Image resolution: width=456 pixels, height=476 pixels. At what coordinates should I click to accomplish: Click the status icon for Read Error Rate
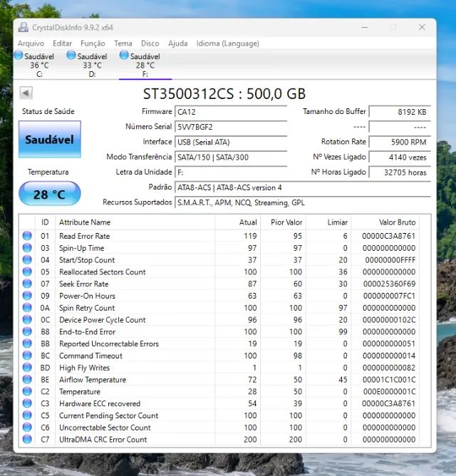[27, 236]
